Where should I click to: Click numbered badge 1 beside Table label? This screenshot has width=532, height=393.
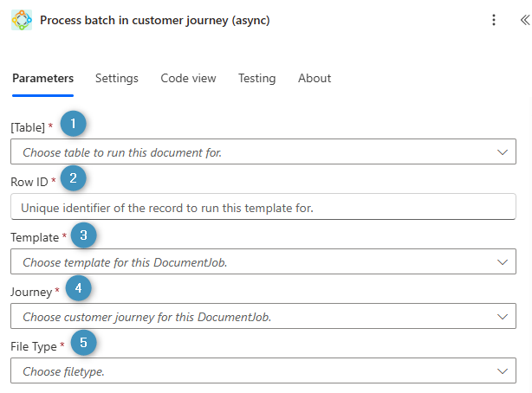point(73,125)
